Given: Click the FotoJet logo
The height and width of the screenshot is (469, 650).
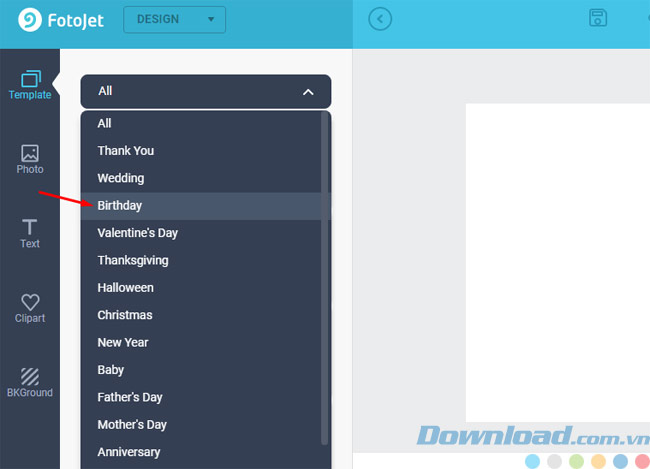Looking at the screenshot, I should 60,20.
